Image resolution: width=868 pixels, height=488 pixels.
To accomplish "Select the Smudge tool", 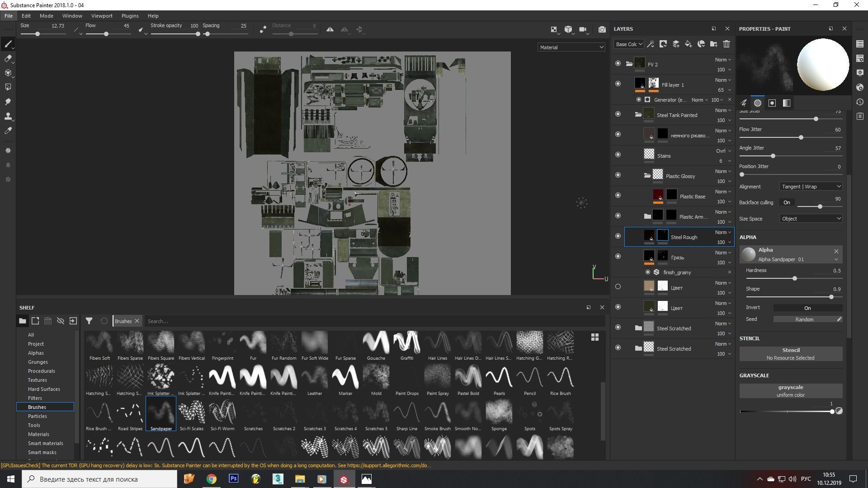I will tap(8, 102).
